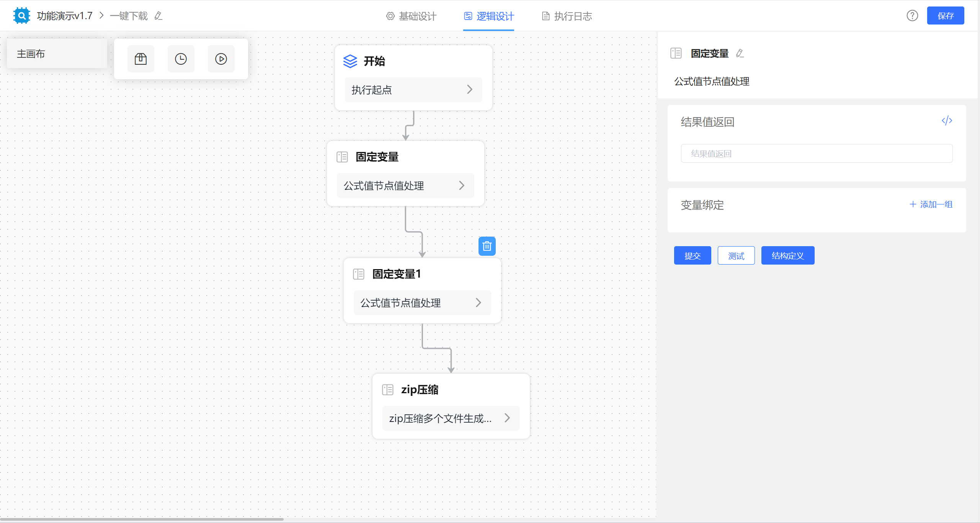
Task: Open the clock/timer tool in canvas toolbar
Action: [181, 59]
